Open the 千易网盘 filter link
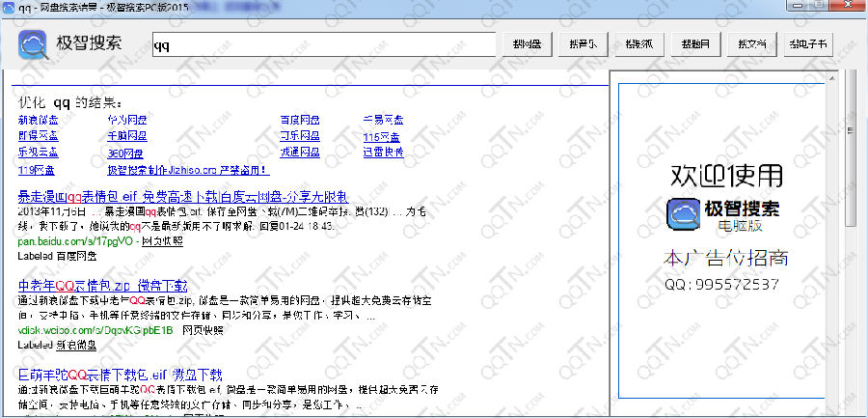 tap(384, 120)
